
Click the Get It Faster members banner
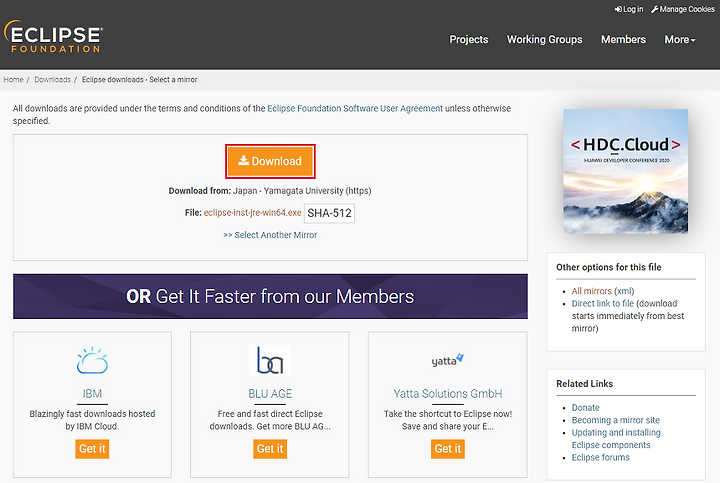click(270, 296)
